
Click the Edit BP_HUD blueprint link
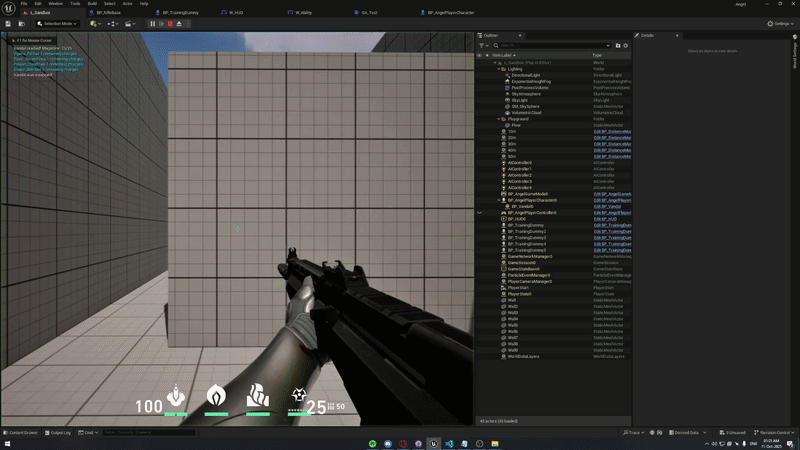point(606,219)
